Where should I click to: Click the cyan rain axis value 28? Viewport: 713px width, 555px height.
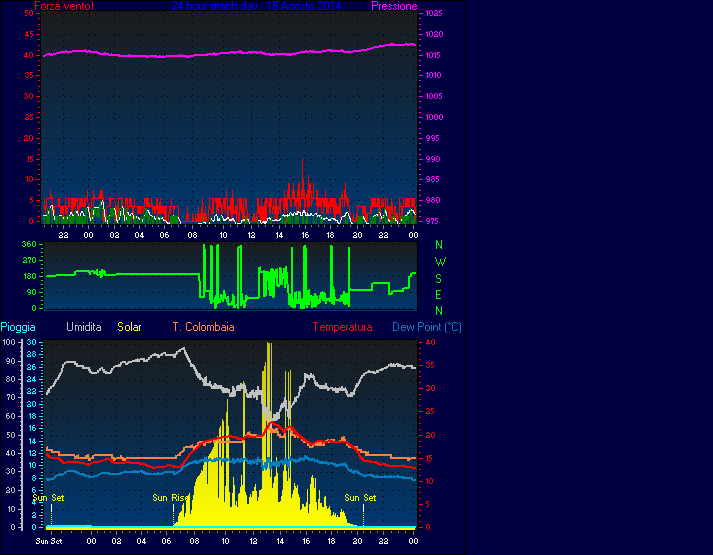32,355
